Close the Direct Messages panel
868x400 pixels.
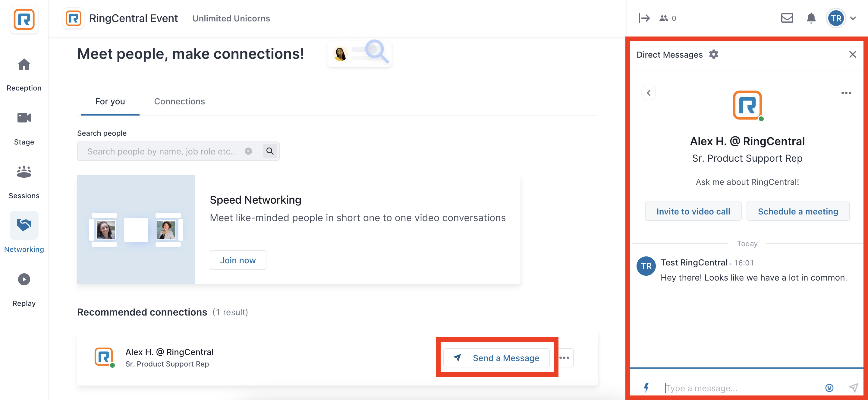coord(852,54)
